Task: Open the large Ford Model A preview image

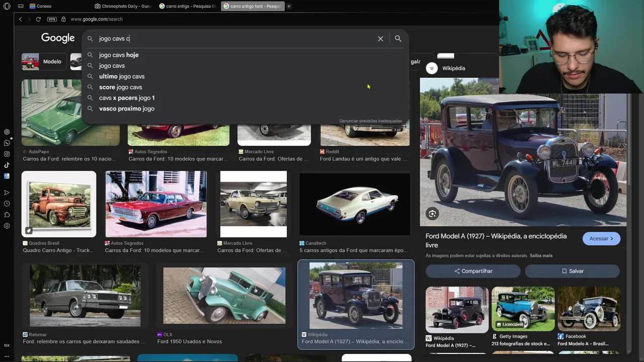Action: 523,152
